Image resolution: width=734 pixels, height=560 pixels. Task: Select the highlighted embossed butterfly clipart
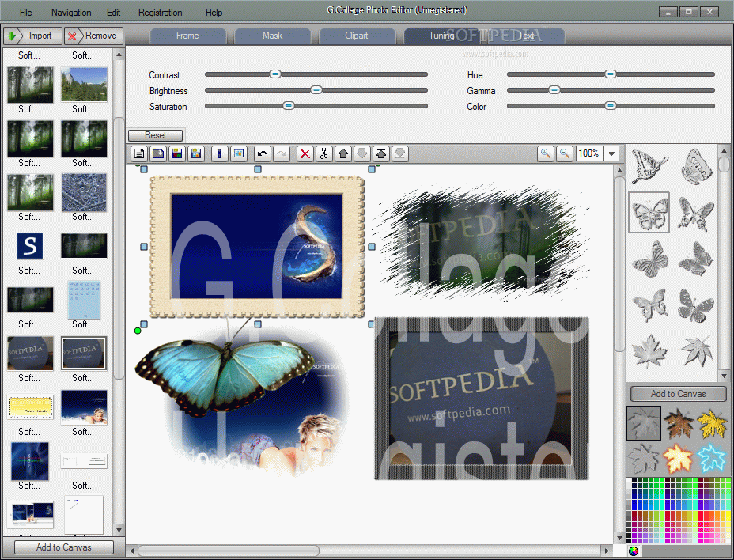649,213
